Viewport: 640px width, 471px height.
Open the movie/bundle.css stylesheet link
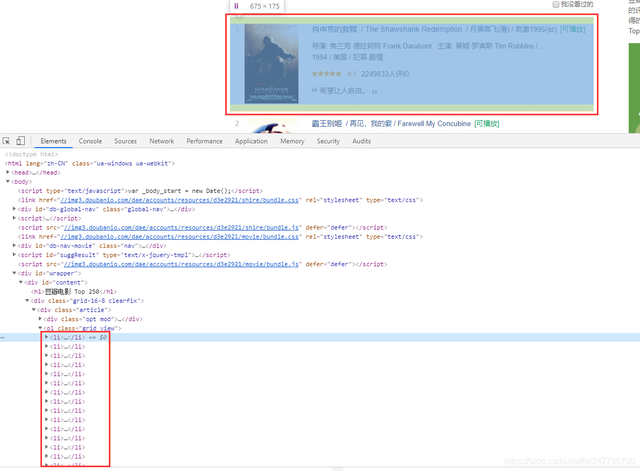coord(179,237)
